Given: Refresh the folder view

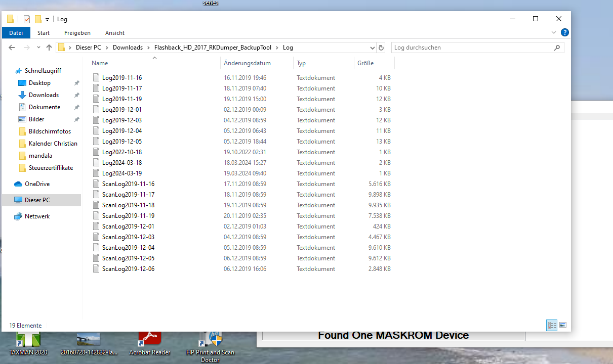Looking at the screenshot, I should (381, 48).
